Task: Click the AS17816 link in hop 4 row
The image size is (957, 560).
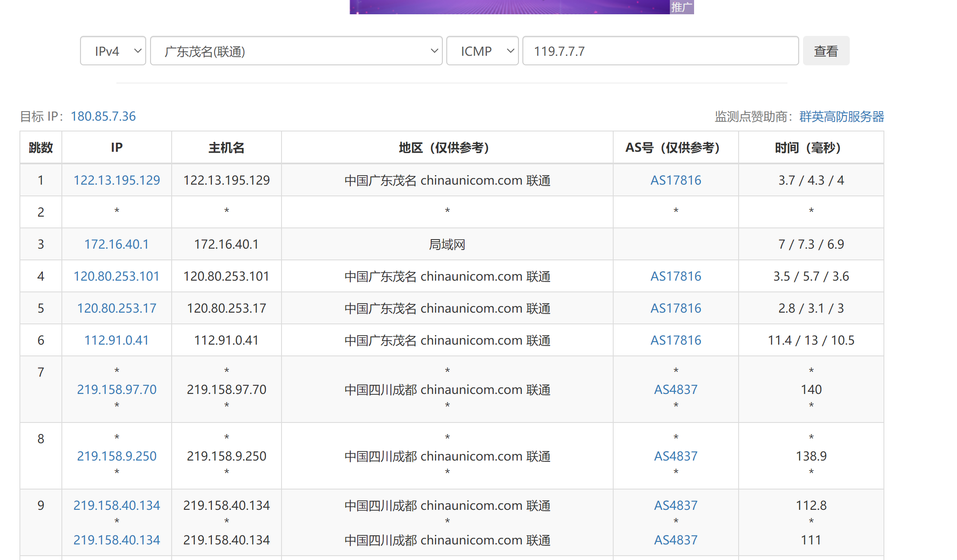Action: click(x=676, y=276)
